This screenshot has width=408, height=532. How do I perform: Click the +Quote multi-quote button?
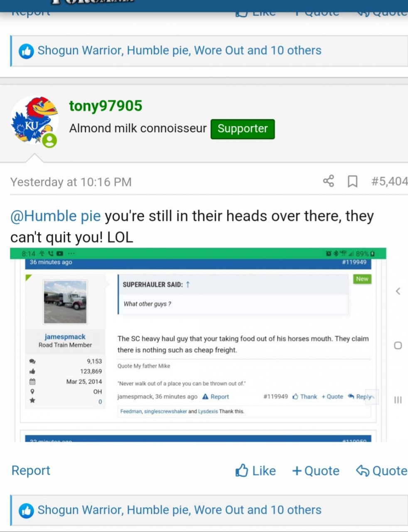click(316, 470)
